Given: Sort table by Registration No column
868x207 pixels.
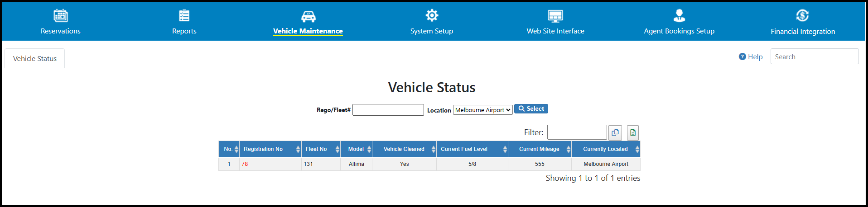Looking at the screenshot, I should (270, 149).
